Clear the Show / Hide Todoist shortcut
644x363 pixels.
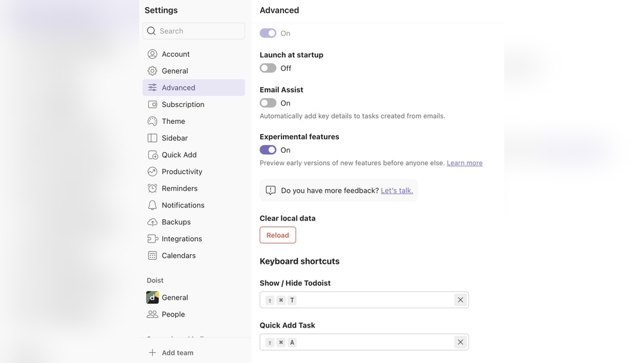tap(460, 300)
